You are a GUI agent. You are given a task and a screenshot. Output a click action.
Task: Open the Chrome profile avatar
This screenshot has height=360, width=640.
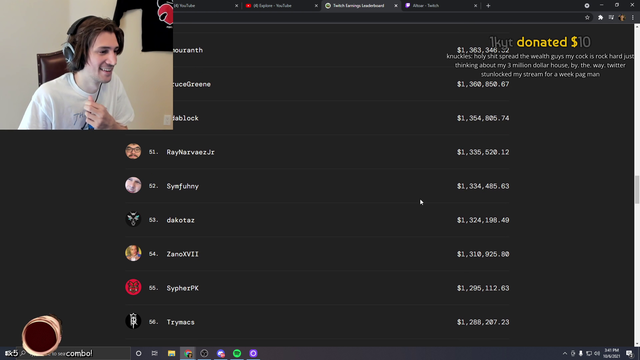[622, 17]
